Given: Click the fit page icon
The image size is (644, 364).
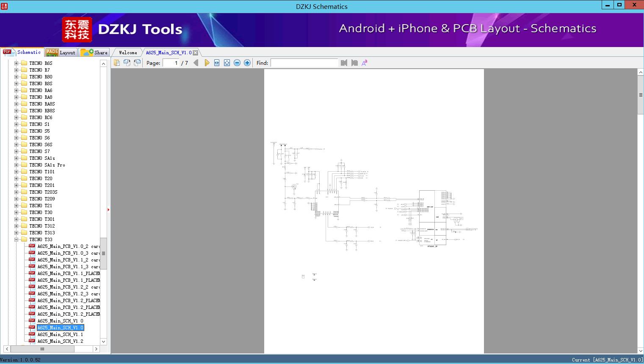Looking at the screenshot, I should 227,63.
